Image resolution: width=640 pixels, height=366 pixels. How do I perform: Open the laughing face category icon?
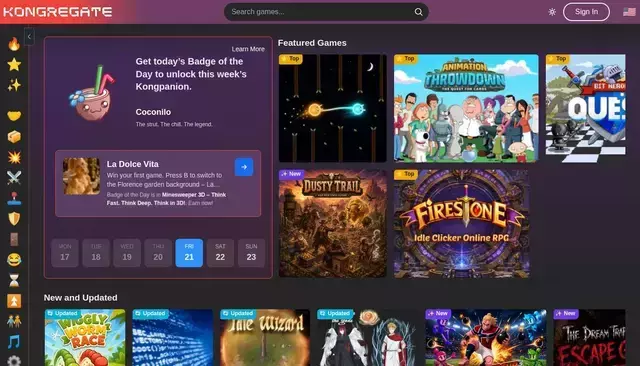tap(14, 260)
